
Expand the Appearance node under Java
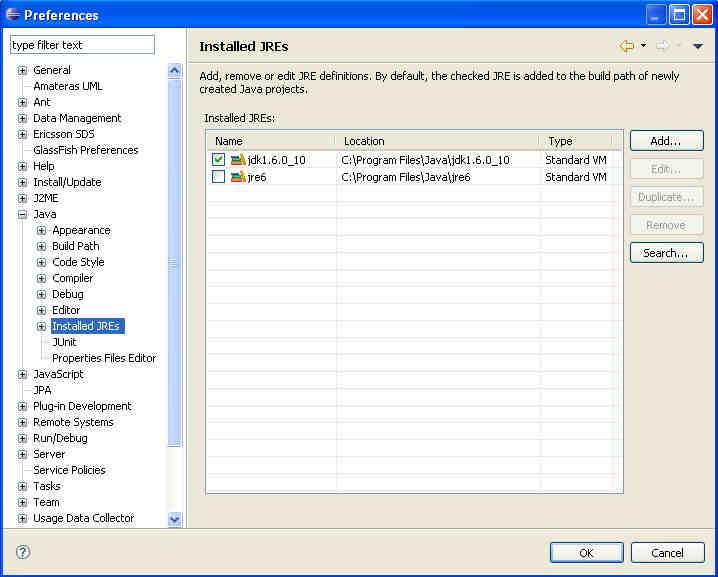pyautogui.click(x=41, y=230)
